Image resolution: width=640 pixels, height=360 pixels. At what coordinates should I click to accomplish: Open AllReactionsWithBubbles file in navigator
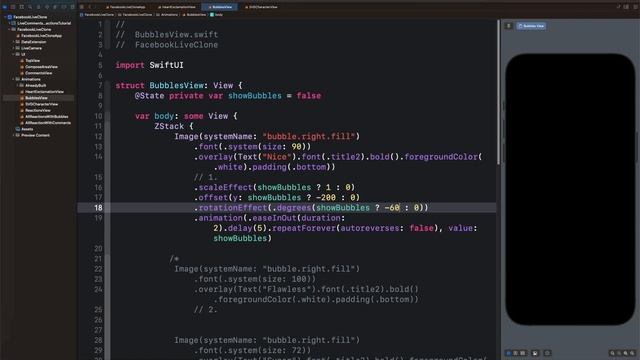click(44, 117)
